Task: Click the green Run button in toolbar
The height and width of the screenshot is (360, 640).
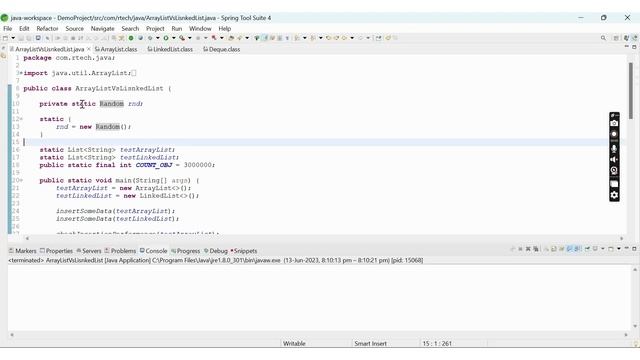Action: (x=166, y=38)
